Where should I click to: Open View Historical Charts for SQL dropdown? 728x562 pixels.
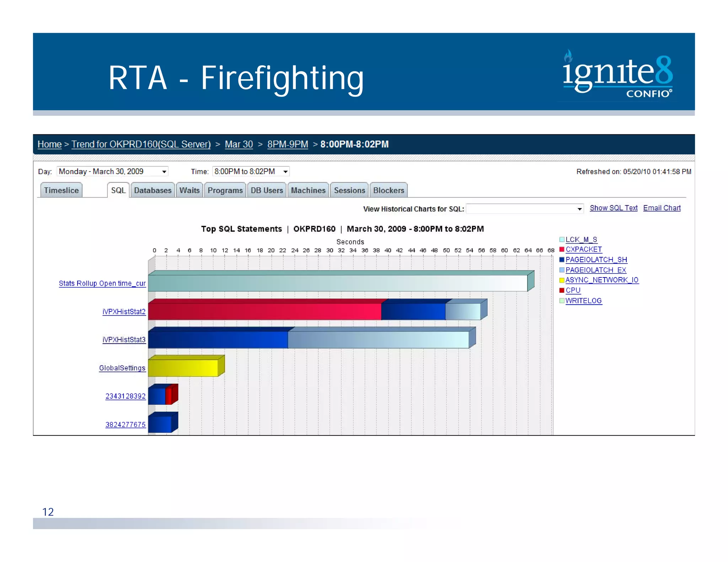[525, 209]
